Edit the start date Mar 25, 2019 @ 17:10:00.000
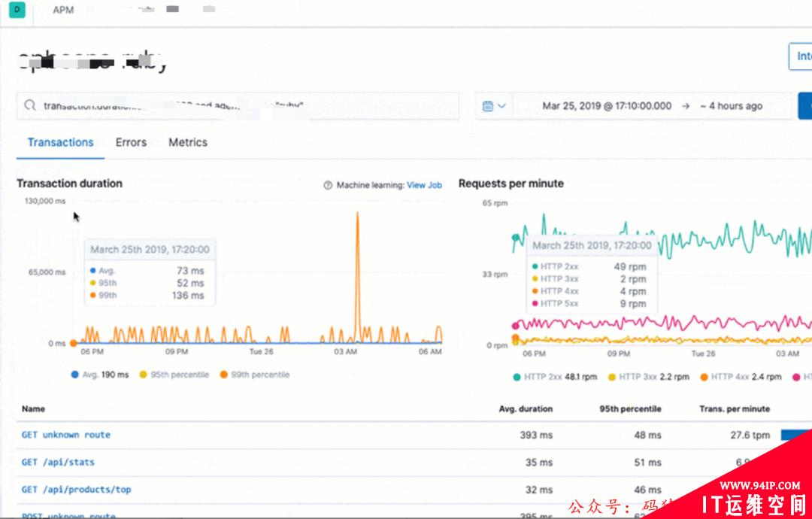This screenshot has height=519, width=812. [607, 106]
